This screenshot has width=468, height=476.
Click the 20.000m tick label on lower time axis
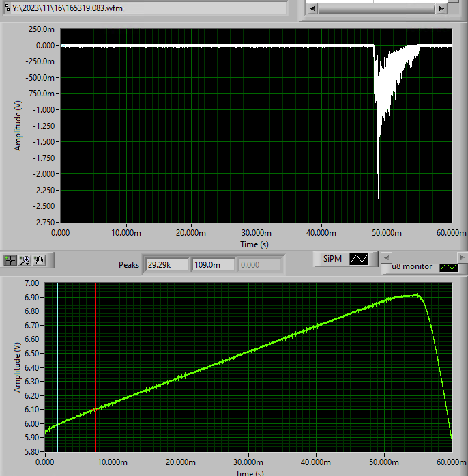tap(181, 462)
